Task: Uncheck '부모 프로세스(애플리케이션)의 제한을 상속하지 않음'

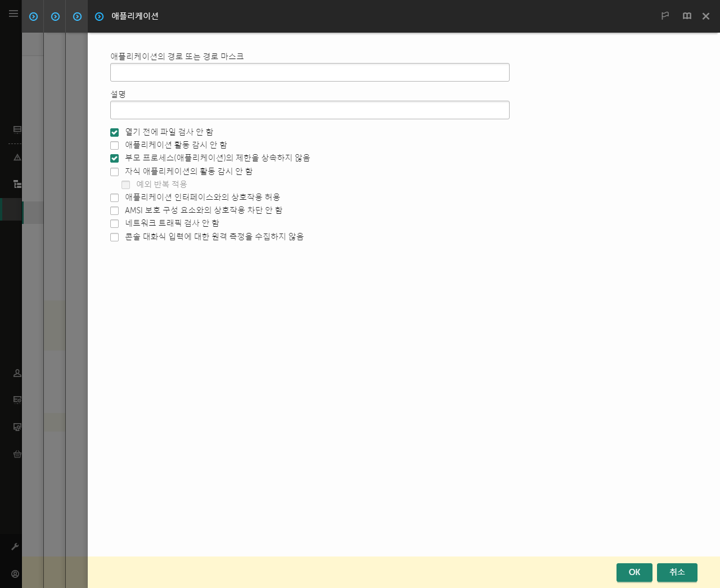Action: (114, 158)
